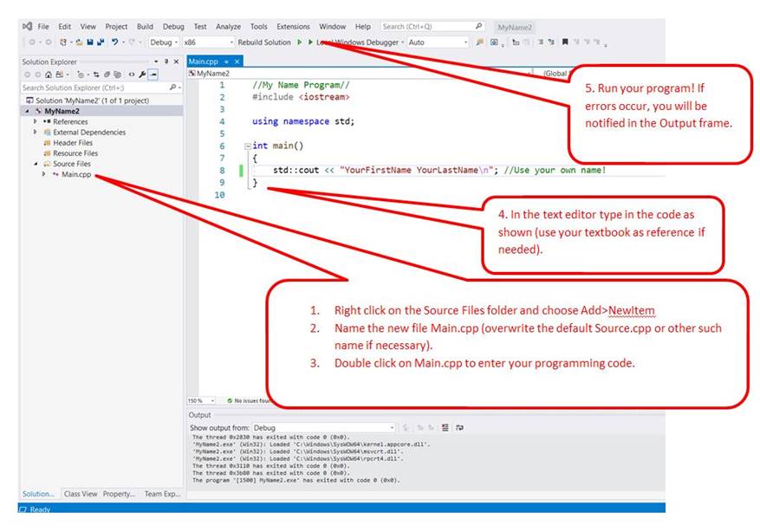Click the Home icon in Solution Explorer

pos(48,75)
